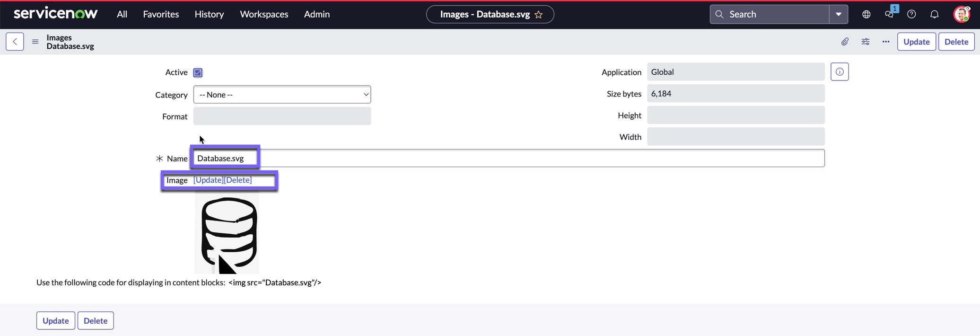The height and width of the screenshot is (336, 980).
Task: Toggle the Active checkbox
Action: coord(198,72)
